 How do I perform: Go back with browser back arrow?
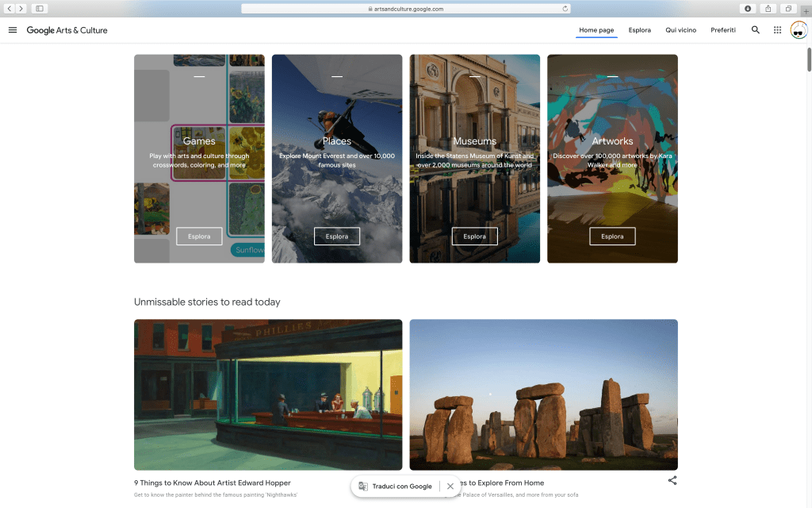pos(10,9)
